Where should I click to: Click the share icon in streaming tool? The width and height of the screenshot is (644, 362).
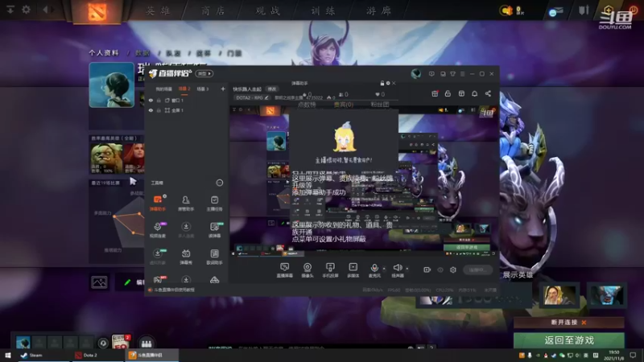tap(488, 93)
